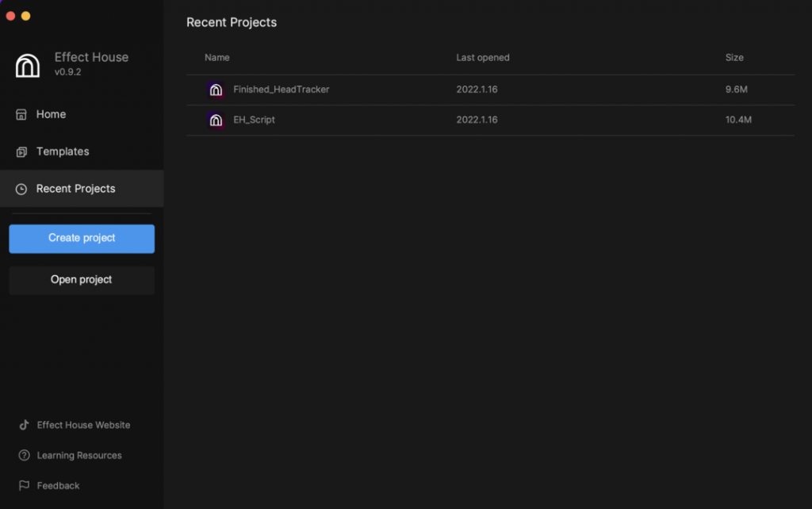Click the Open project button
Image resolution: width=812 pixels, height=509 pixels.
(x=82, y=280)
